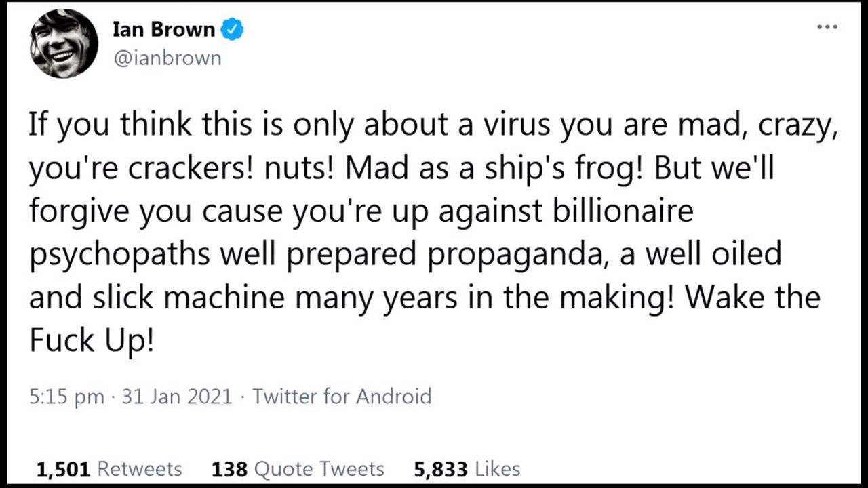Open Ian Brown's profile picture
Viewport: 868px width, 488px height.
tap(64, 45)
